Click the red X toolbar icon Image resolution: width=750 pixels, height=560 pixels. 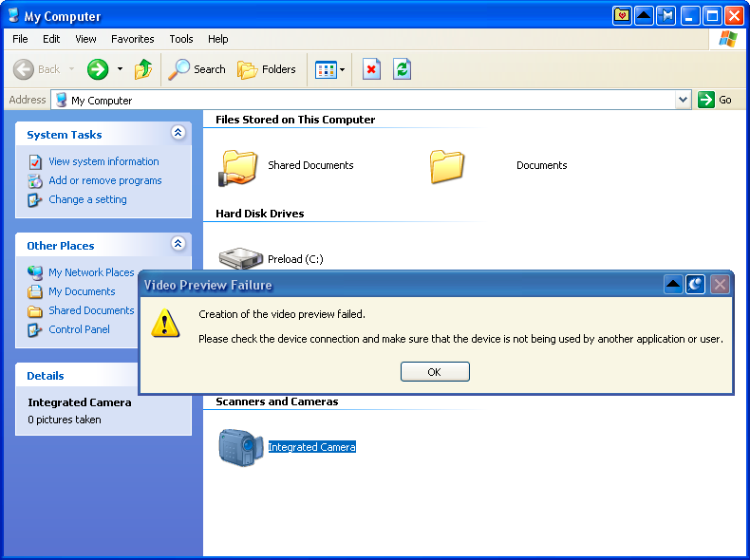tap(372, 69)
